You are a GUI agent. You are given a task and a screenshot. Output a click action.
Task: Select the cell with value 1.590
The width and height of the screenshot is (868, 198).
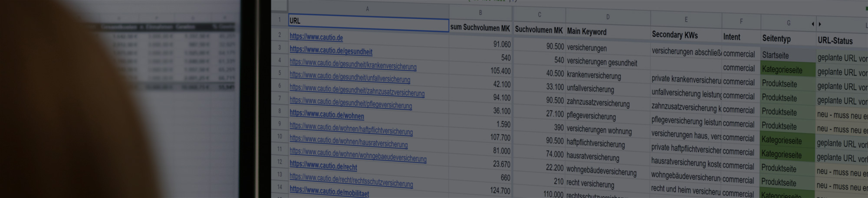[x=480, y=124]
